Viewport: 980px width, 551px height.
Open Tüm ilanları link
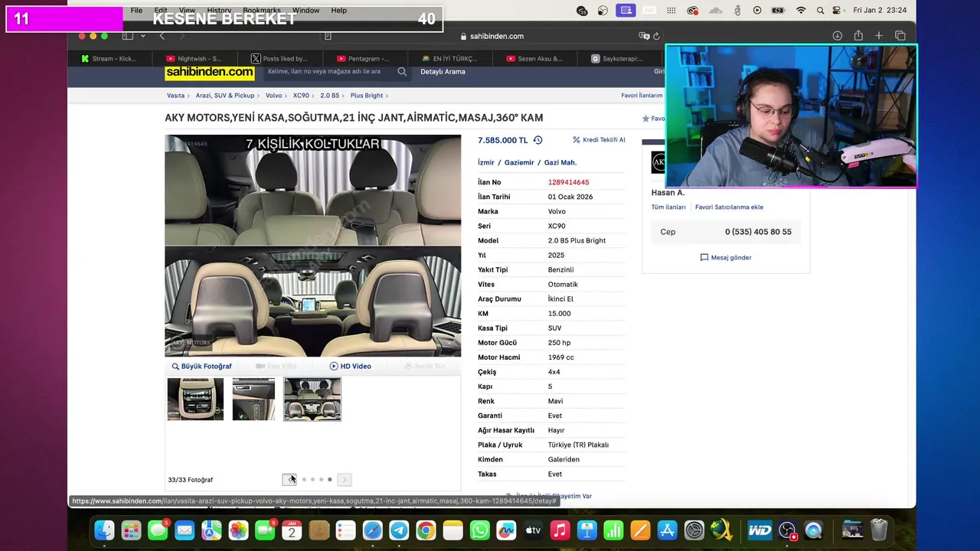pos(668,207)
